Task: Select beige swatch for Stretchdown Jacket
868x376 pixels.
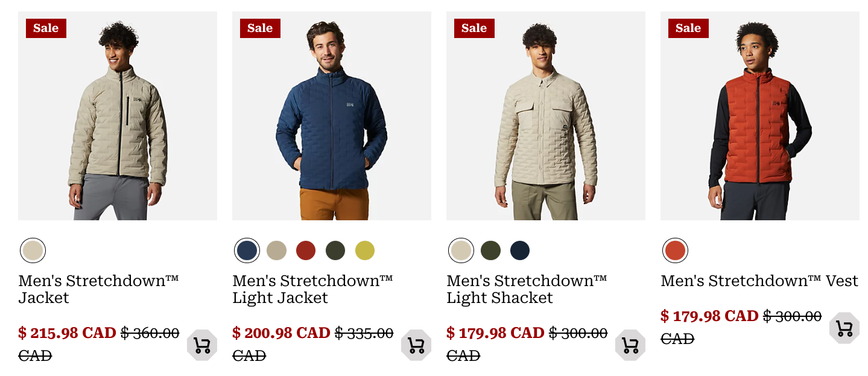Action: coord(33,250)
